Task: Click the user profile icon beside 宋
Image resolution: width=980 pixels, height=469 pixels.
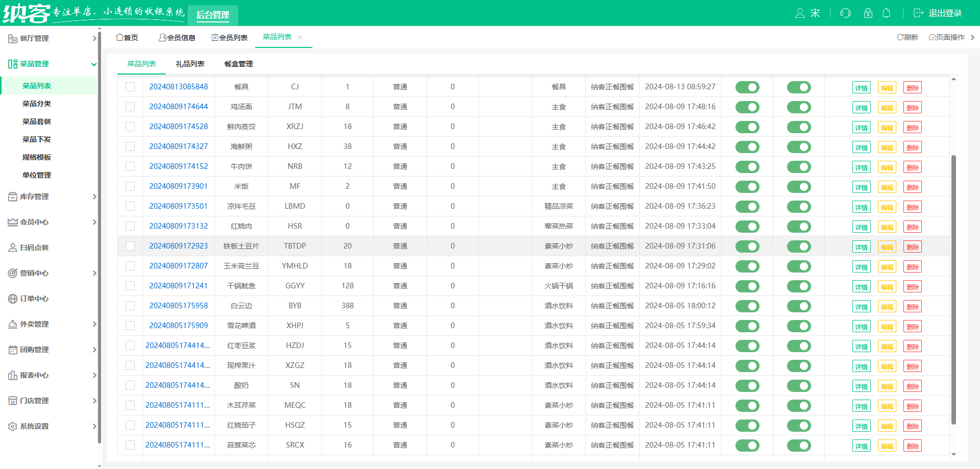Action: click(x=800, y=13)
